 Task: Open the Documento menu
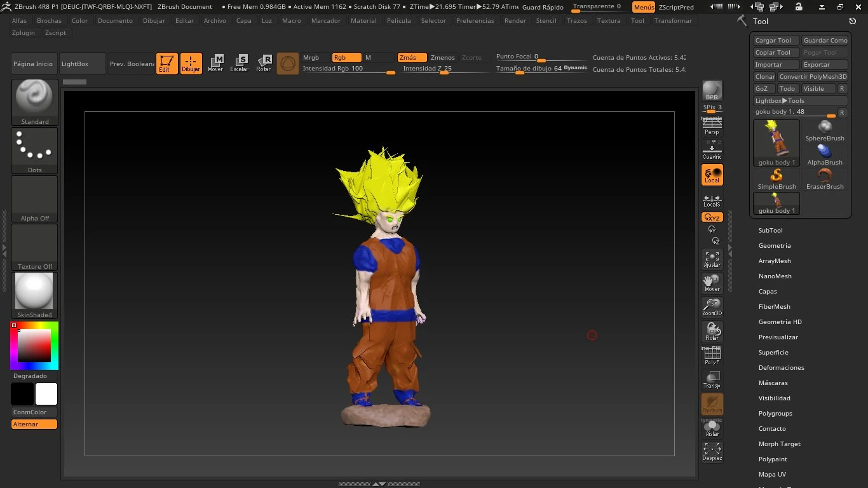(115, 20)
